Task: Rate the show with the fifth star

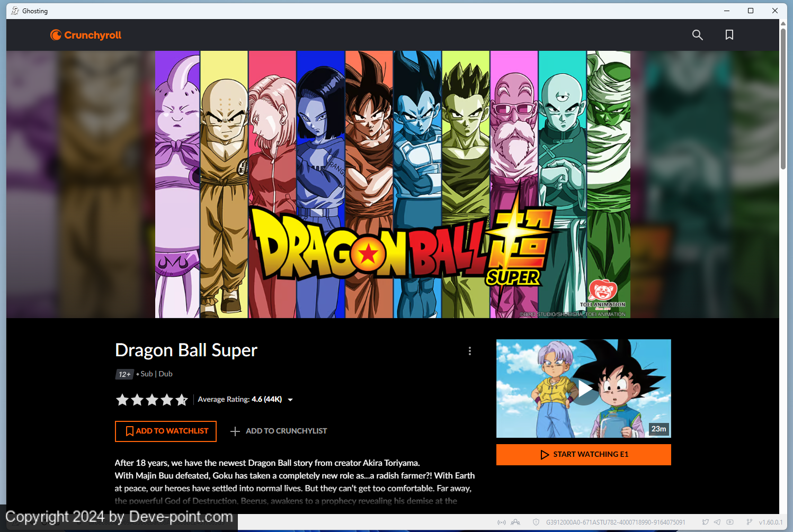Action: [182, 400]
